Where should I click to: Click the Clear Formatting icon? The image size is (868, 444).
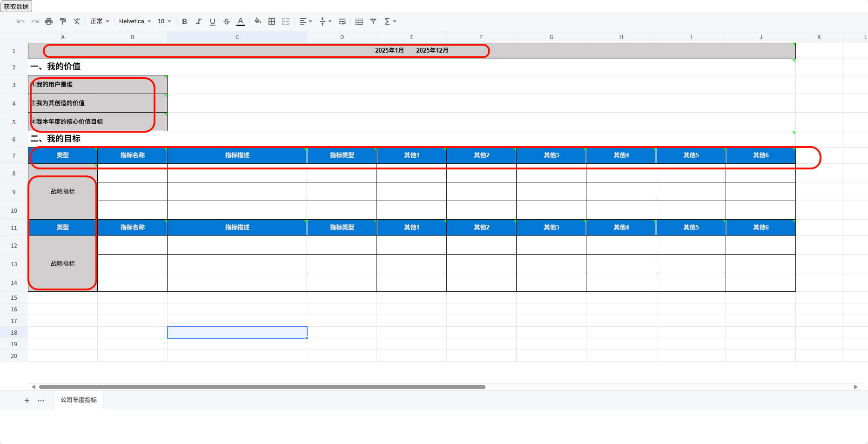[x=77, y=21]
